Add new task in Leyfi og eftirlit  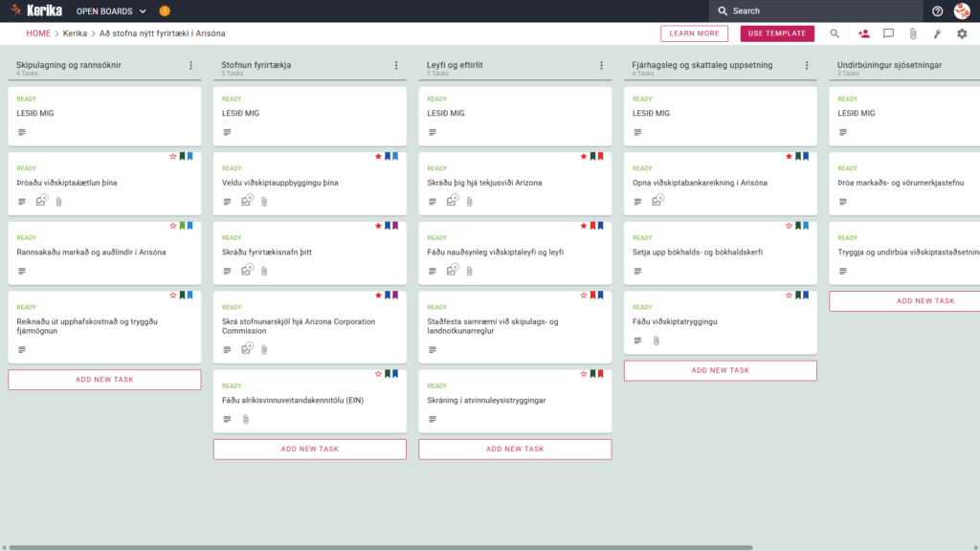click(515, 450)
